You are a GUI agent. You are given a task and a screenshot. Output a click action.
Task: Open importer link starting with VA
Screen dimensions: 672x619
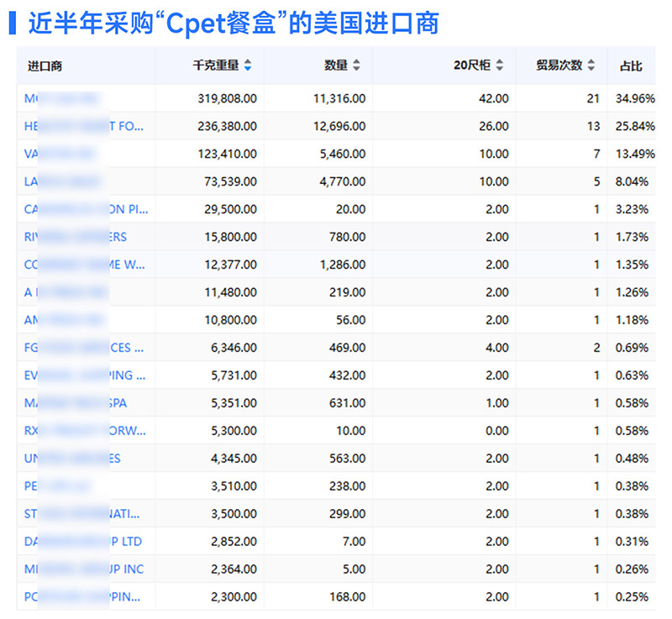[x=59, y=154]
